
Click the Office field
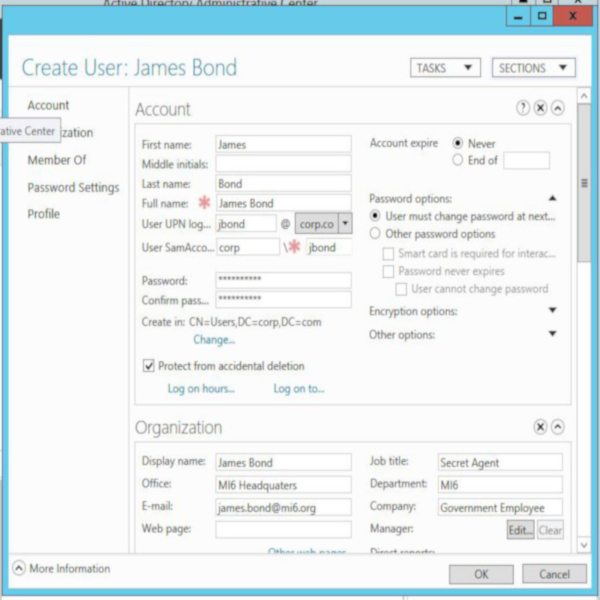[283, 485]
